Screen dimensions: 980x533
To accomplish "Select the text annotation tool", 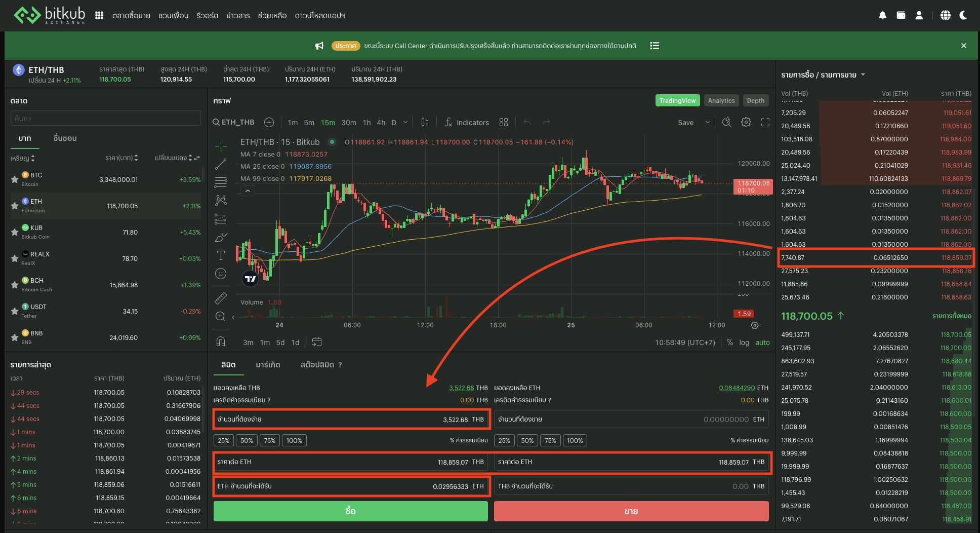I will (221, 255).
